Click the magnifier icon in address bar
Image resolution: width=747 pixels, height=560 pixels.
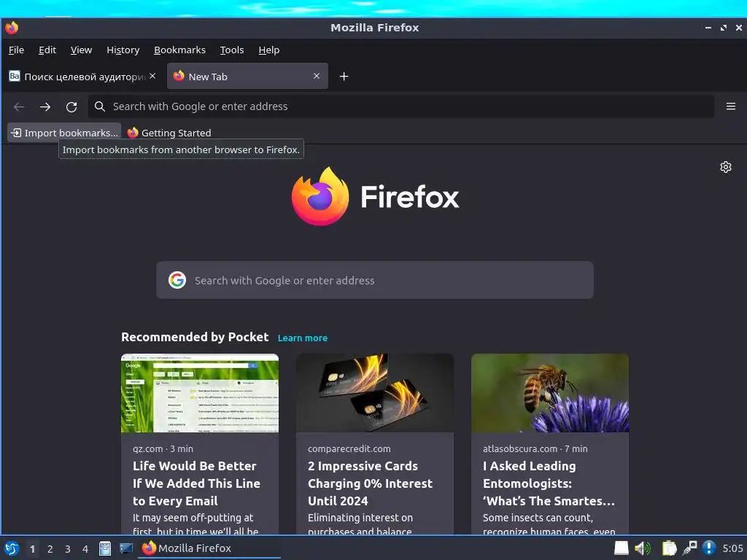tap(99, 106)
